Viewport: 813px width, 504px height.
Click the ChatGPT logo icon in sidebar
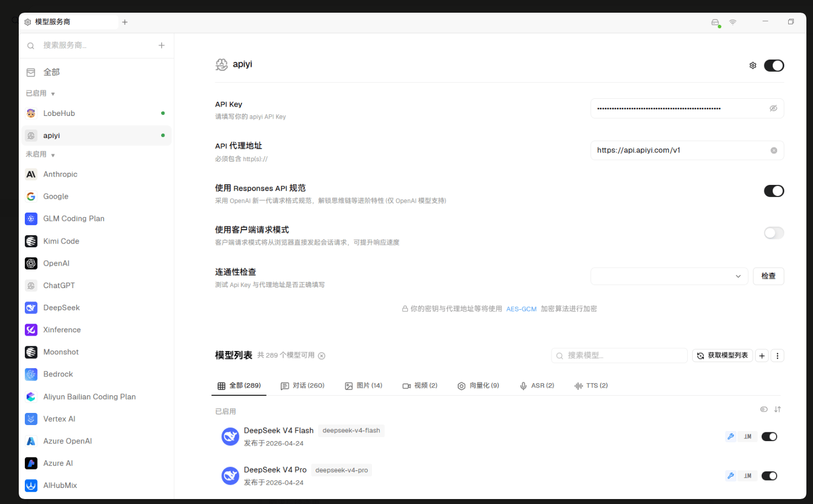(31, 285)
